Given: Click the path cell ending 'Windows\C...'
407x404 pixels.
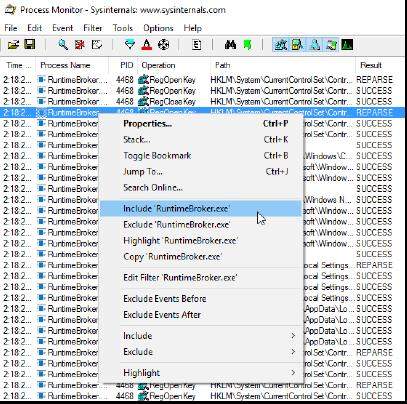Looking at the screenshot, I should [x=328, y=156].
